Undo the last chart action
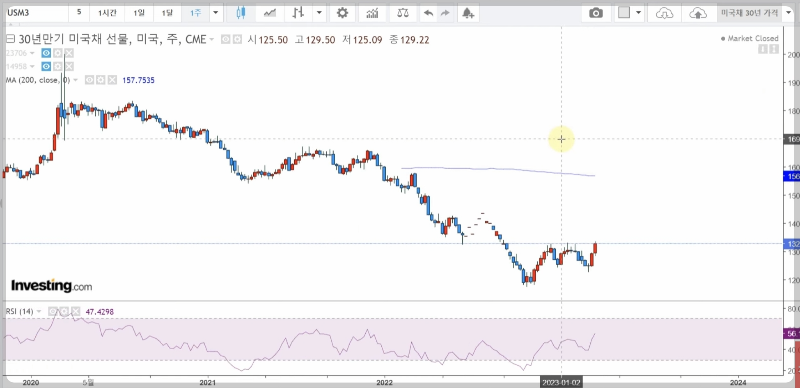800x388 pixels. pos(428,13)
